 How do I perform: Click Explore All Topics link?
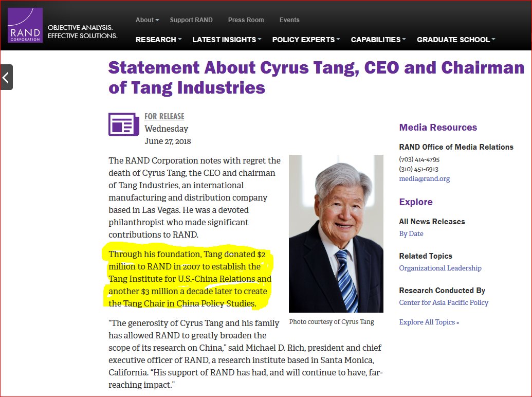[x=429, y=322]
